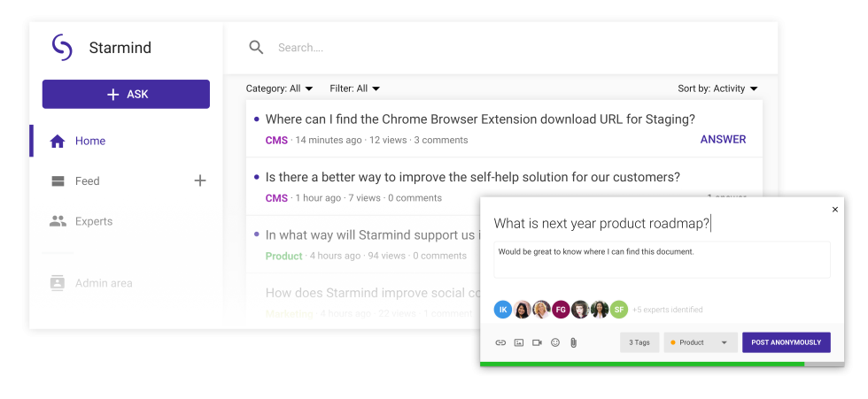Expand the Category: All dropdown
Image resolution: width=868 pixels, height=399 pixels.
point(279,88)
